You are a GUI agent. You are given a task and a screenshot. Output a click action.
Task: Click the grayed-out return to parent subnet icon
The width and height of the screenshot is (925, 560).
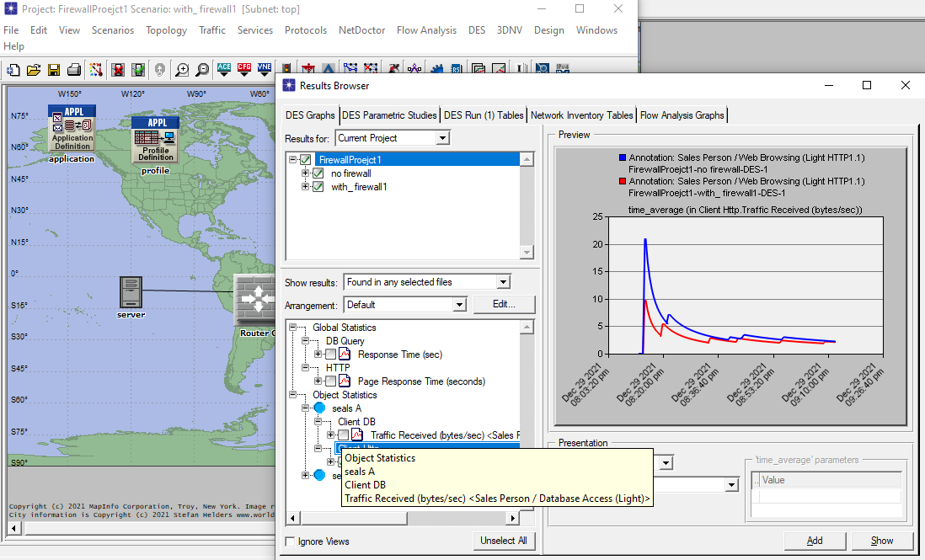[x=159, y=70]
